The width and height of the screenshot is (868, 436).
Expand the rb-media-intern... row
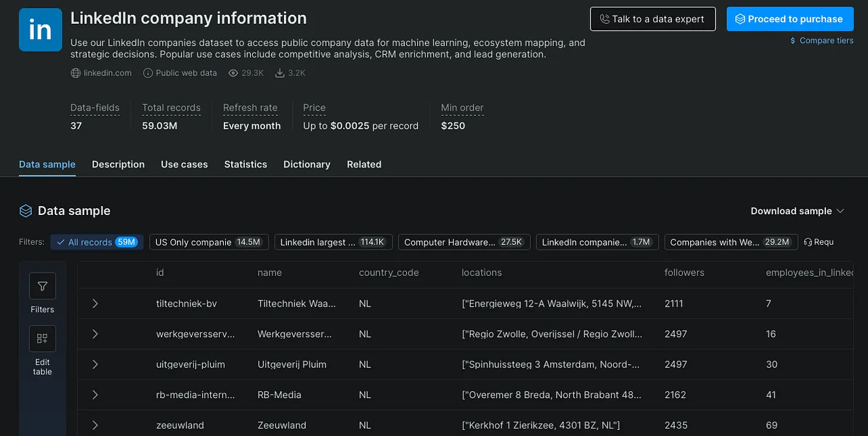coord(95,395)
